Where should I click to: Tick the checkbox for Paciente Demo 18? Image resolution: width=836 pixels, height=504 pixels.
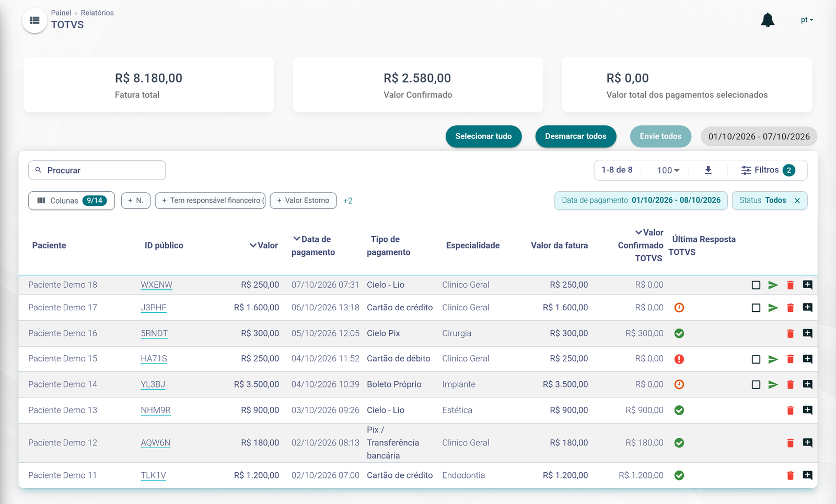[x=756, y=285]
